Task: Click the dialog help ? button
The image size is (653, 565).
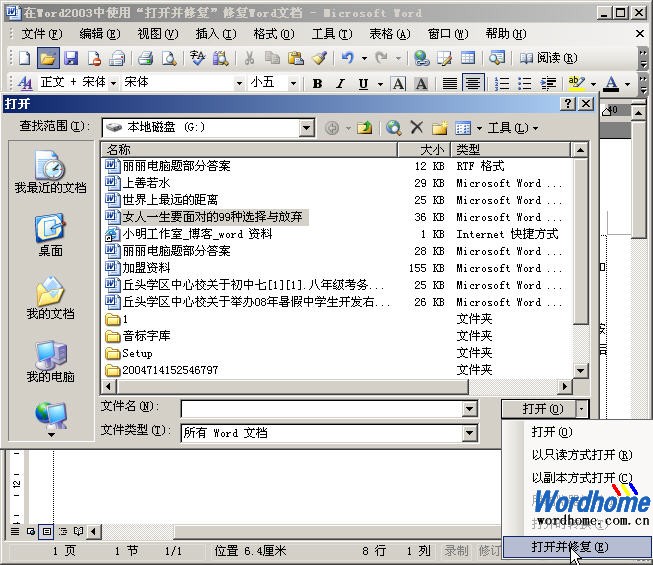Action: [568, 103]
